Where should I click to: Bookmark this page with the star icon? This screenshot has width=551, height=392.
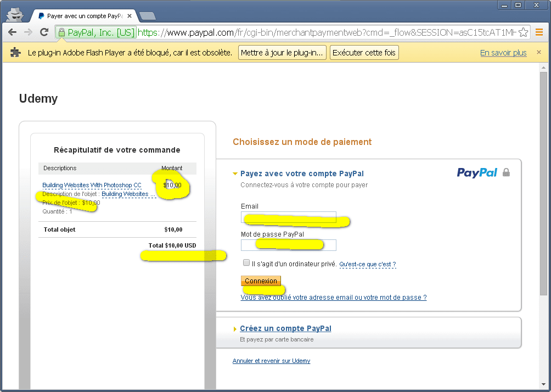[523, 32]
